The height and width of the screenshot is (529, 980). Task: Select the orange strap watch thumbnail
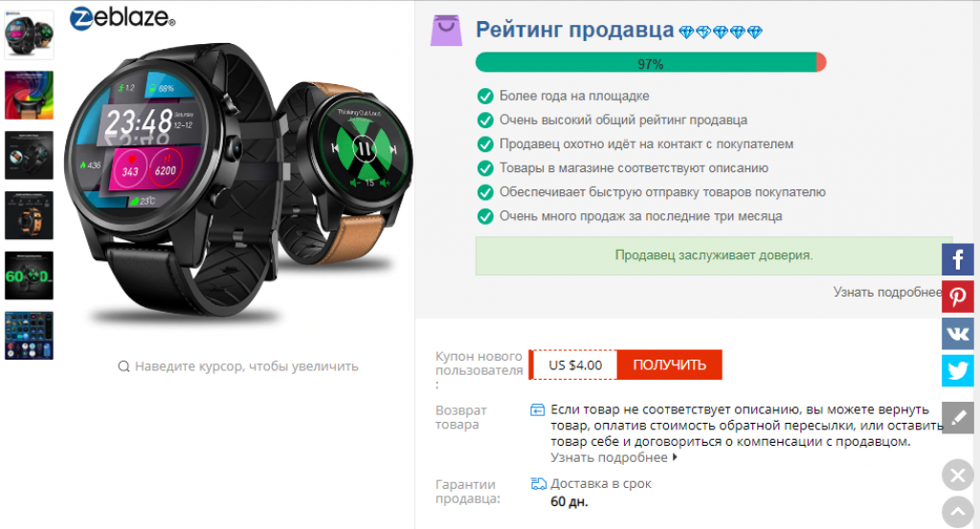click(x=29, y=215)
